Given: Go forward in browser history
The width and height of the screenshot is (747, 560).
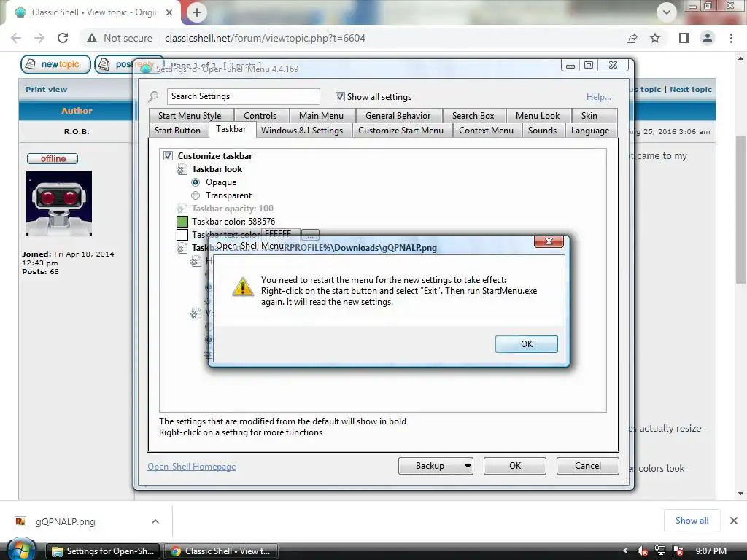Looking at the screenshot, I should (x=39, y=38).
